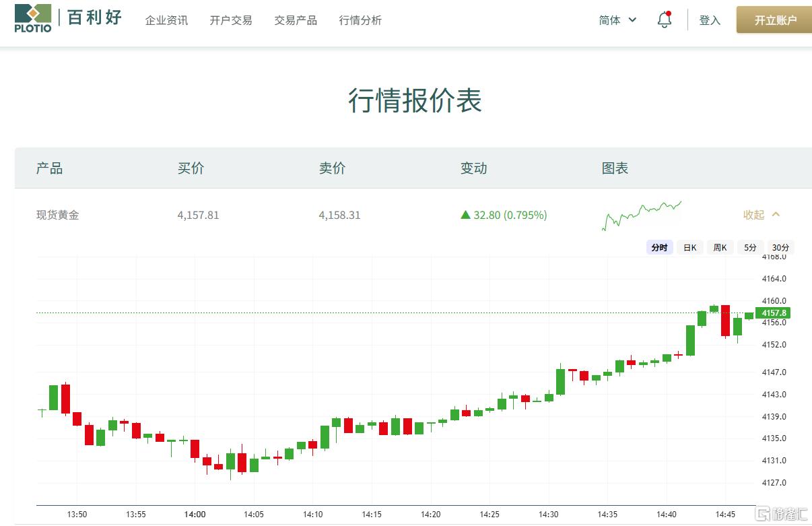Go to 交易产品 menu
Viewport: 812px width, 526px height.
coord(296,20)
